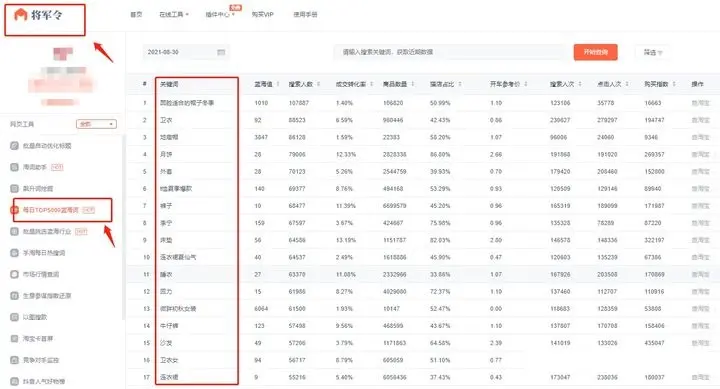Sort table by 开车参考价 sort arrows

(526, 84)
